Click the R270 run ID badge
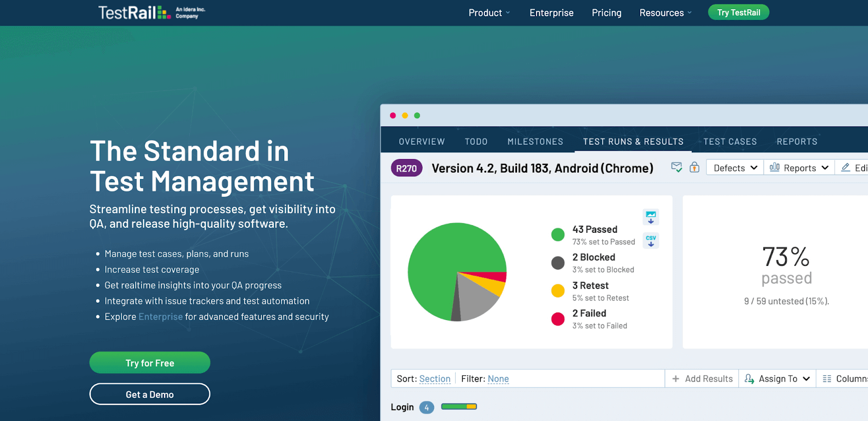The image size is (868, 421). 406,168
